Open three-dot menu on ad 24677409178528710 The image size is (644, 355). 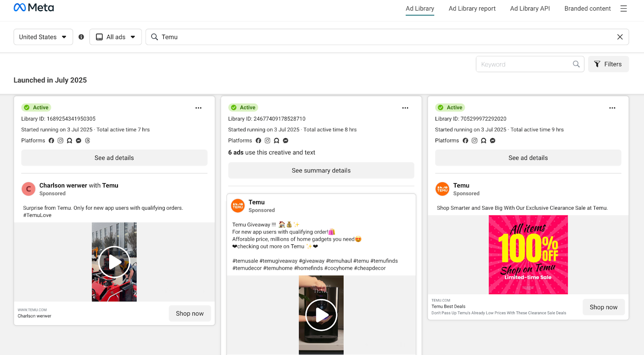405,108
